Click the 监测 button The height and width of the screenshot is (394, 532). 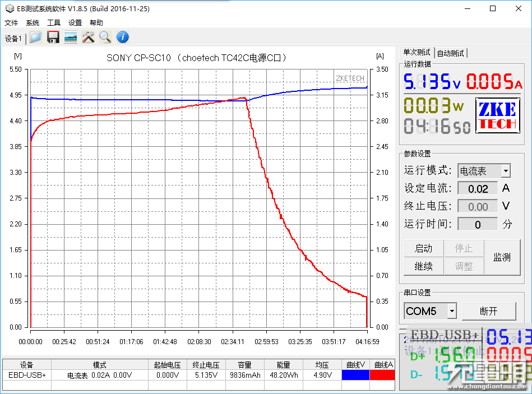click(x=502, y=257)
